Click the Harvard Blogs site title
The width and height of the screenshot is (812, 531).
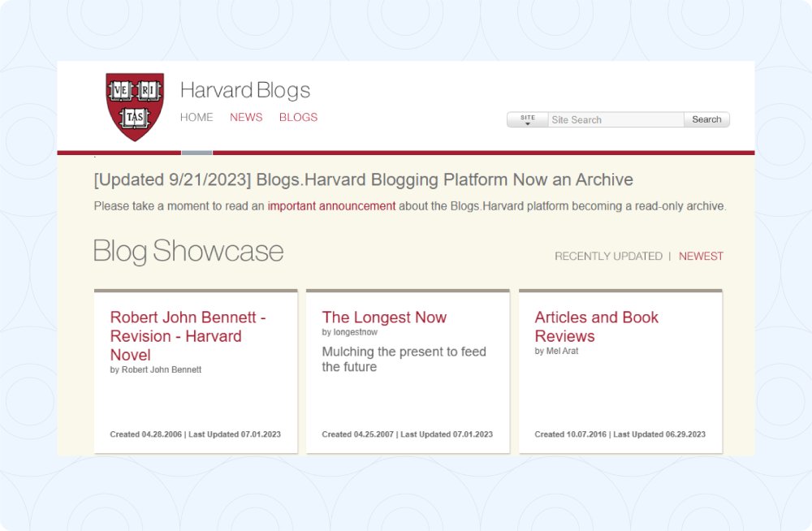tap(245, 90)
